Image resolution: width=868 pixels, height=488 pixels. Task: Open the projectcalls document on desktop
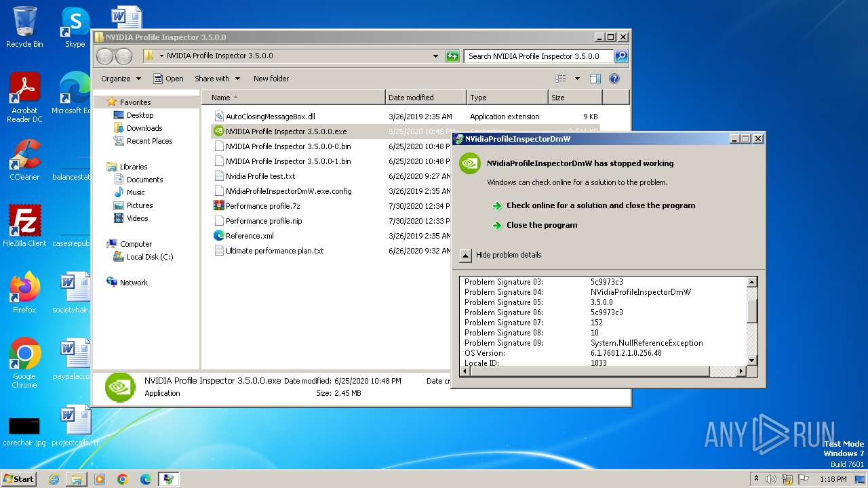(75, 426)
